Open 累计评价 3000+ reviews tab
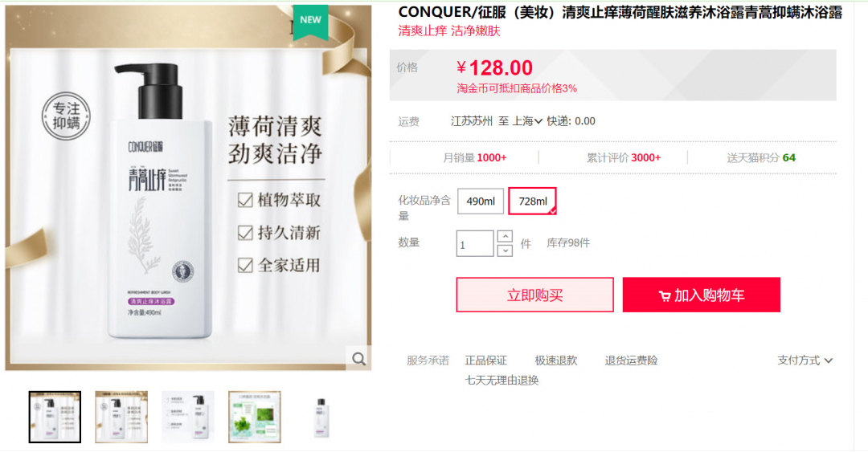 [x=624, y=157]
